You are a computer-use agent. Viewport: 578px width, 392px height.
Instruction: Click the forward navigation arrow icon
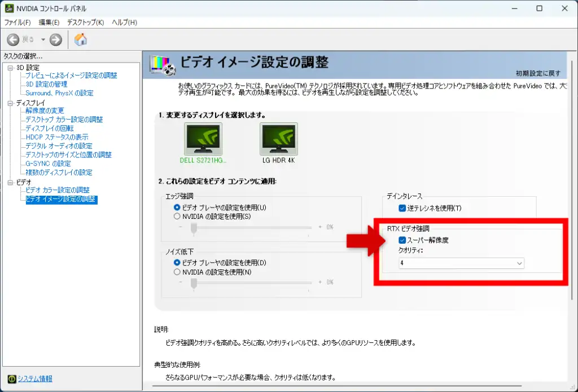pyautogui.click(x=55, y=39)
